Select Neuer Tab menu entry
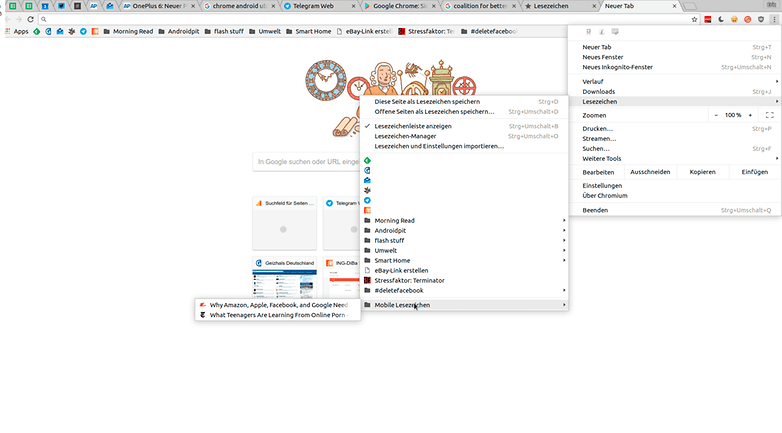782x433 pixels. point(675,47)
